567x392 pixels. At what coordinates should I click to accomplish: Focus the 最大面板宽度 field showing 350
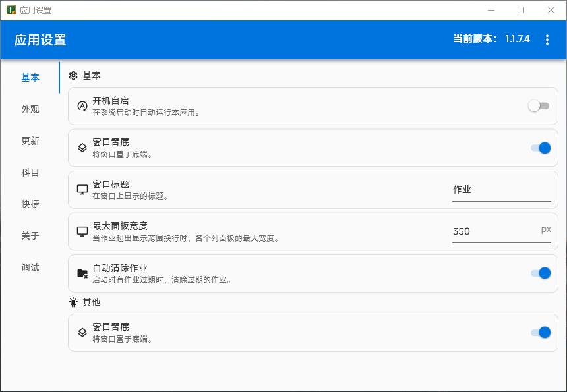click(494, 231)
